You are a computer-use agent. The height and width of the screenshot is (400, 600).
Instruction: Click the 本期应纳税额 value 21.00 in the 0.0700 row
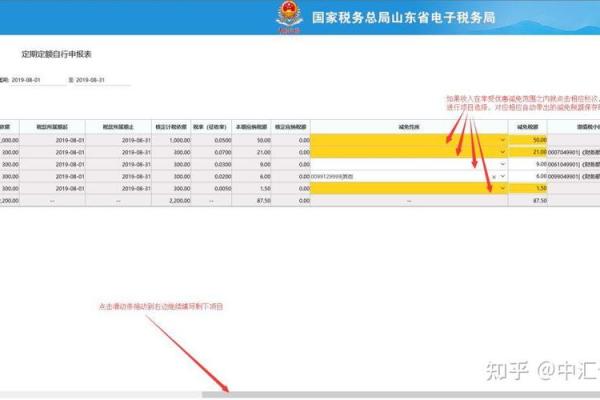point(251,152)
